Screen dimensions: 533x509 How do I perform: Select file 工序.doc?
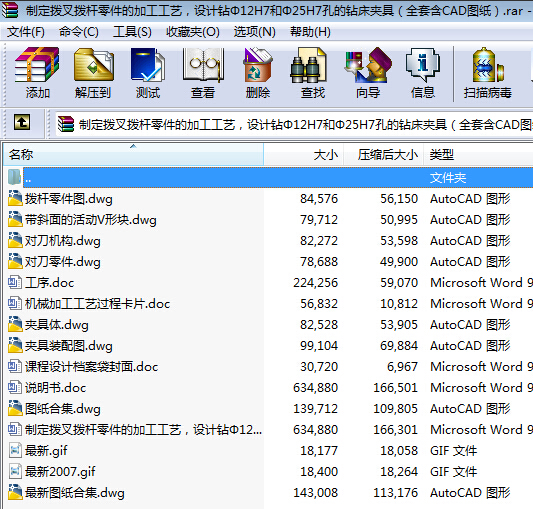(49, 283)
